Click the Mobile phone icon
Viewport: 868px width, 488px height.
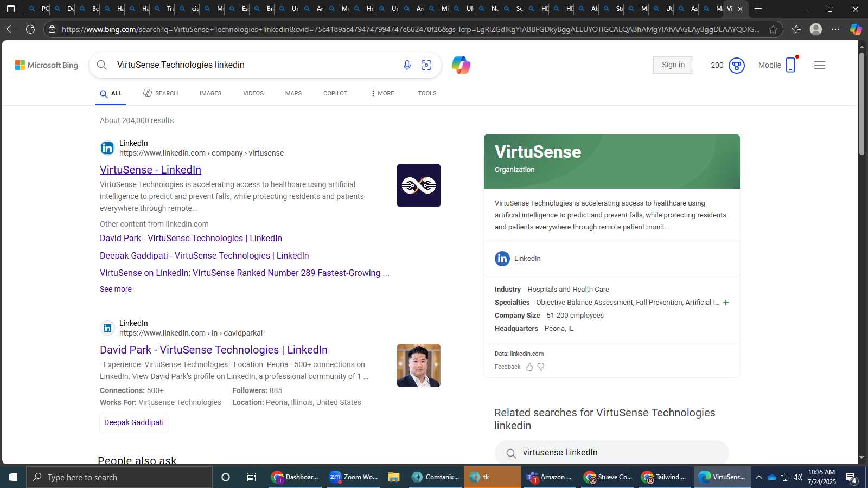pos(790,65)
